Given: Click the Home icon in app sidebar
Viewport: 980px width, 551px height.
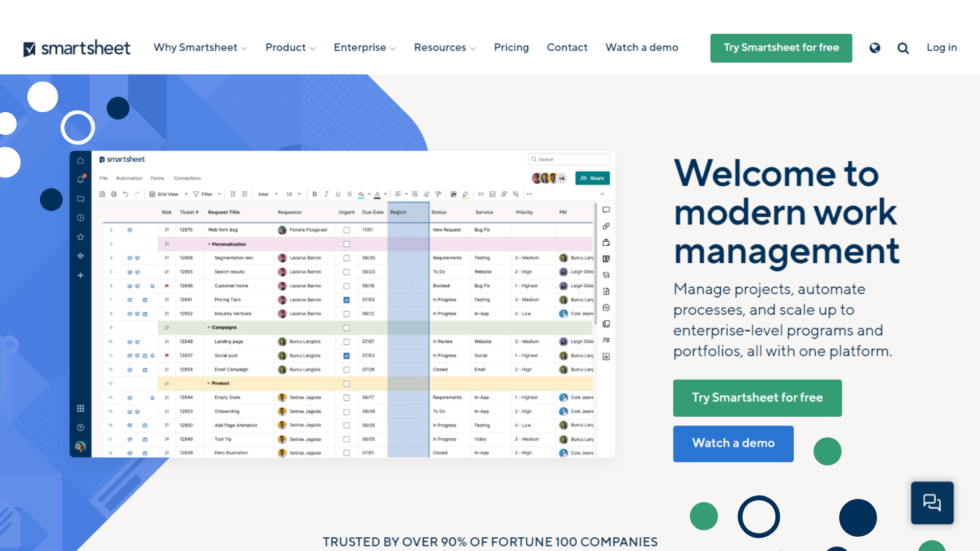Looking at the screenshot, I should (x=81, y=161).
